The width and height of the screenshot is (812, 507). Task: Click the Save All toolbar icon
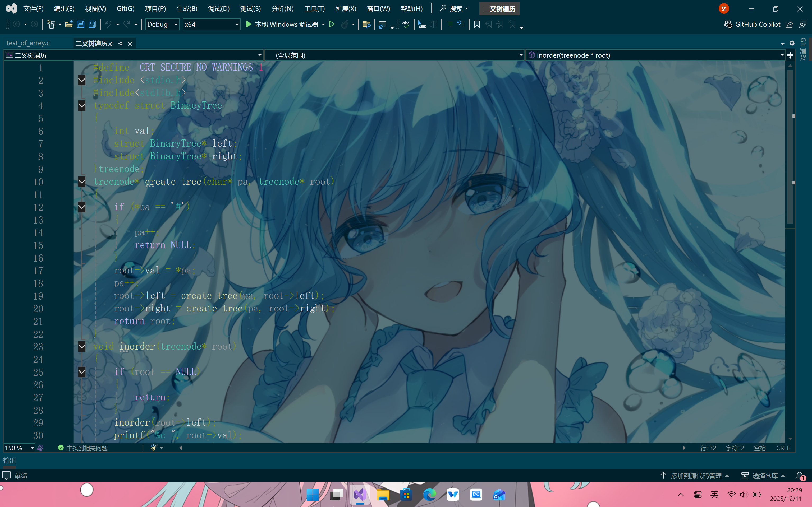(x=92, y=24)
